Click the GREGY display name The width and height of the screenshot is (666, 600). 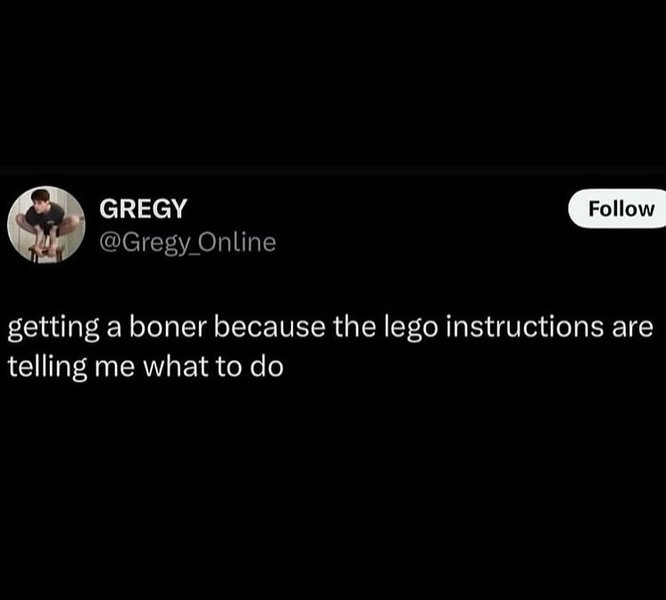tap(142, 209)
